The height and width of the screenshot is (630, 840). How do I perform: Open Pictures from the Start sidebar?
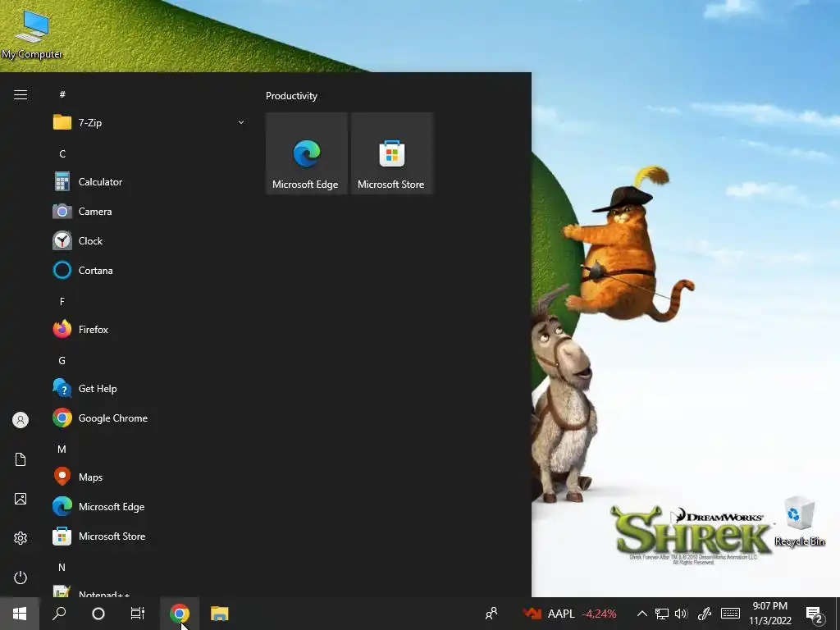point(21,499)
